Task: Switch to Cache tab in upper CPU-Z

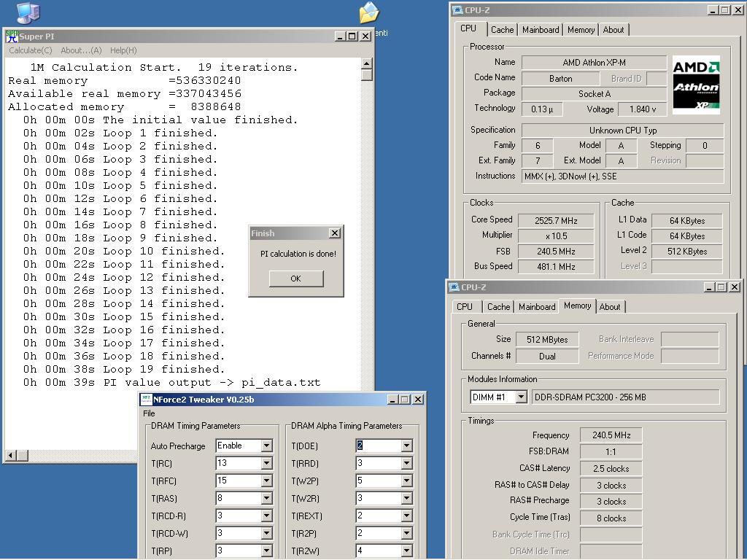Action: pyautogui.click(x=502, y=29)
